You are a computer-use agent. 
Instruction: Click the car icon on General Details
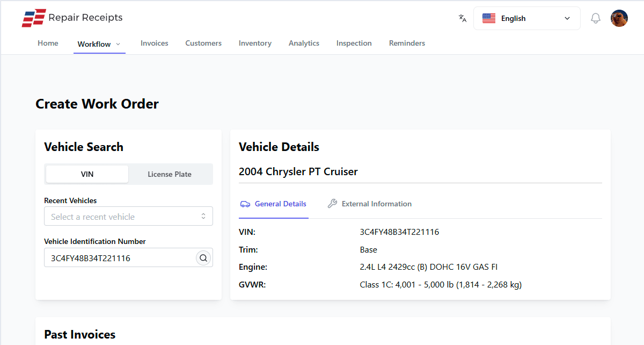[245, 204]
